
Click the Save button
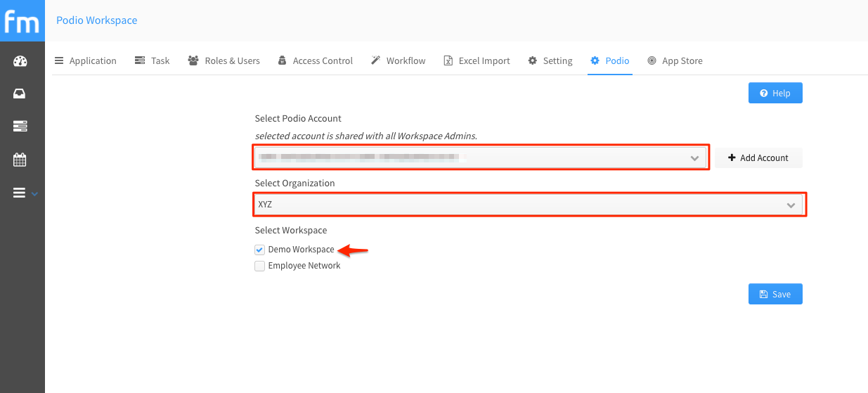[x=775, y=294]
